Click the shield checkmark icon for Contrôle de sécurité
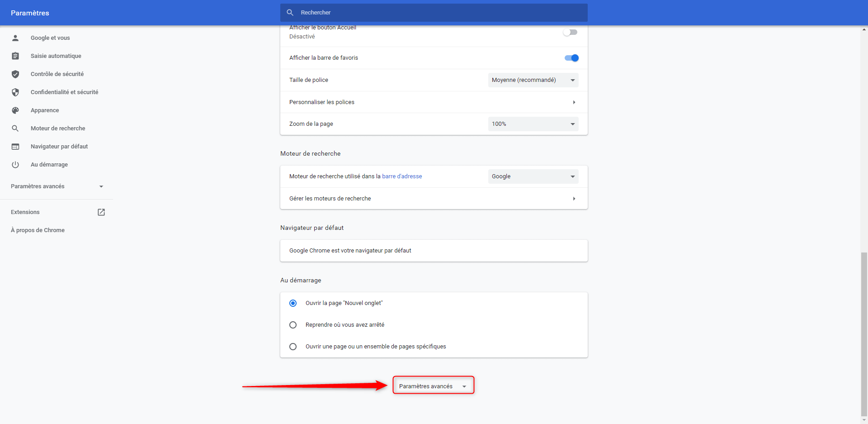 [15, 74]
